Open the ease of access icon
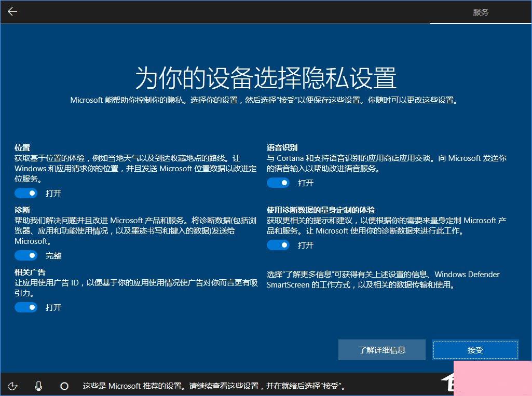The height and width of the screenshot is (396, 532). 13,386
